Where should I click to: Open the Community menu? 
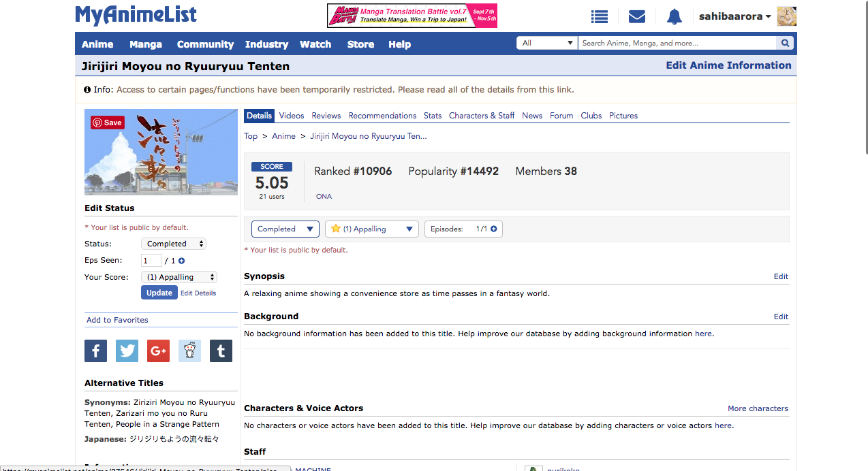pyautogui.click(x=205, y=44)
